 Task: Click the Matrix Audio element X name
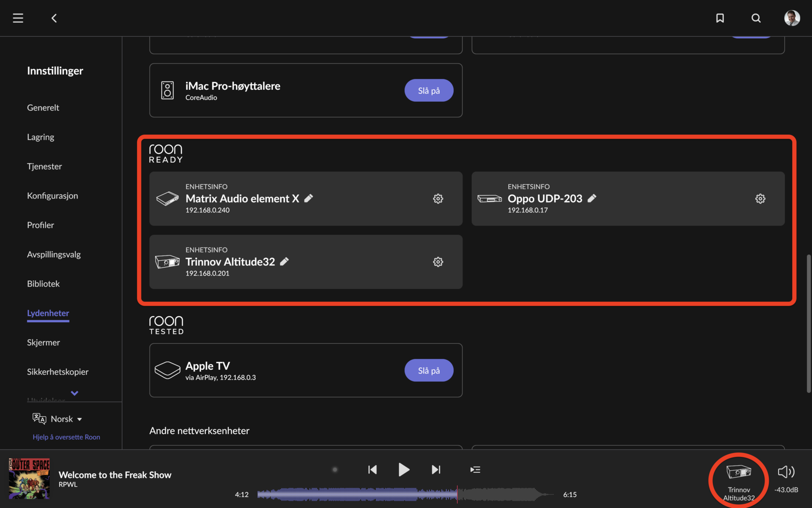point(242,198)
